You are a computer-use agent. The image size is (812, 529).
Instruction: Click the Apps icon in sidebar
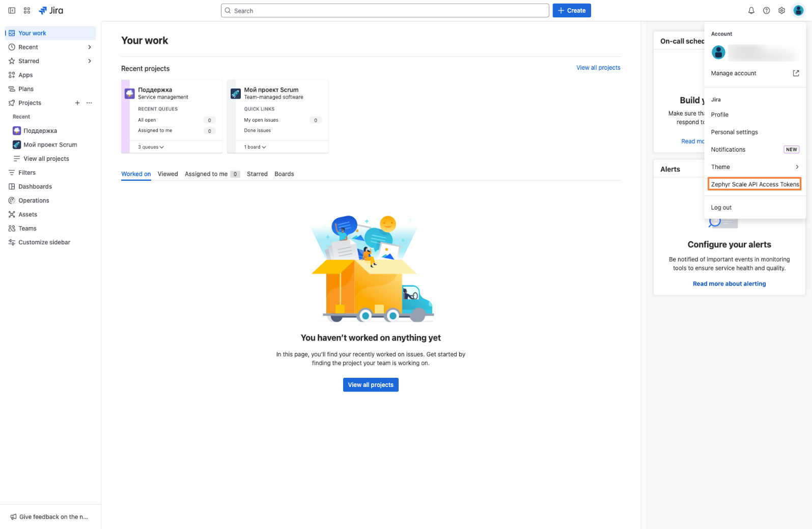click(x=12, y=75)
